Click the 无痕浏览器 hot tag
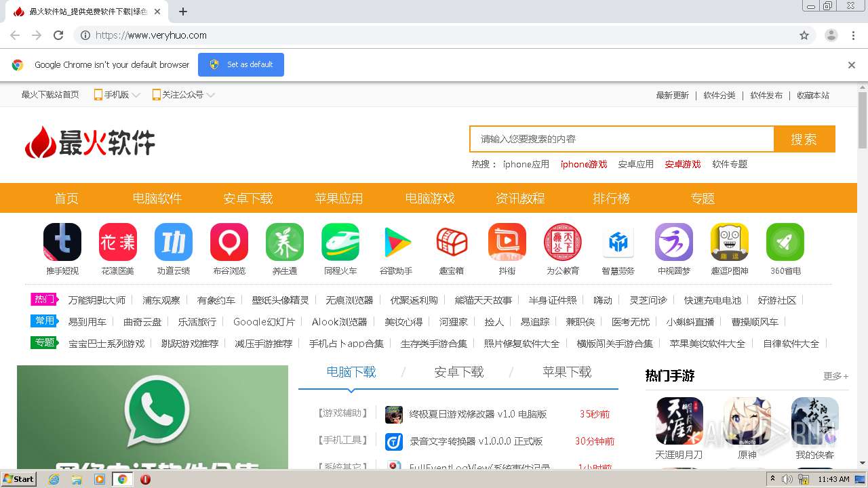868x488 pixels. click(349, 300)
